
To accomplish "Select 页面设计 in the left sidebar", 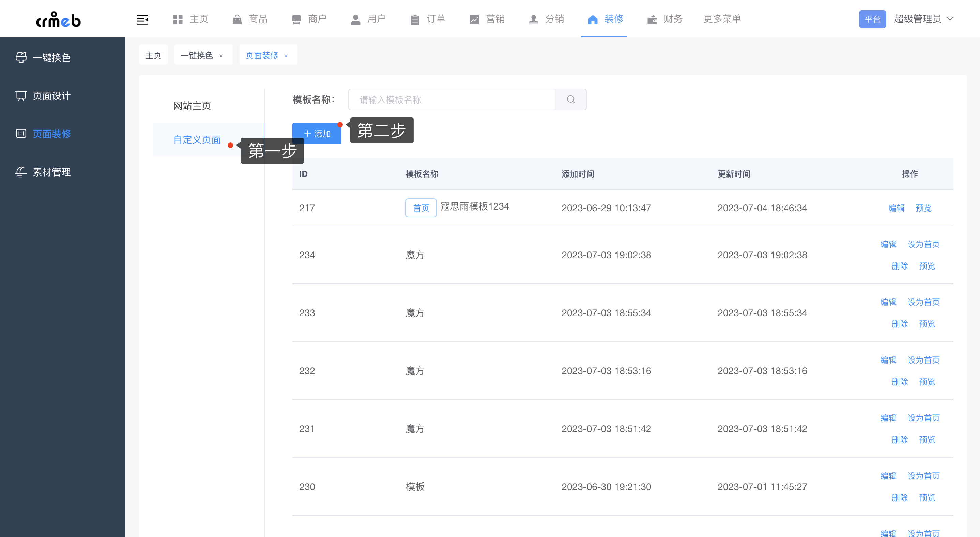I will tap(51, 96).
